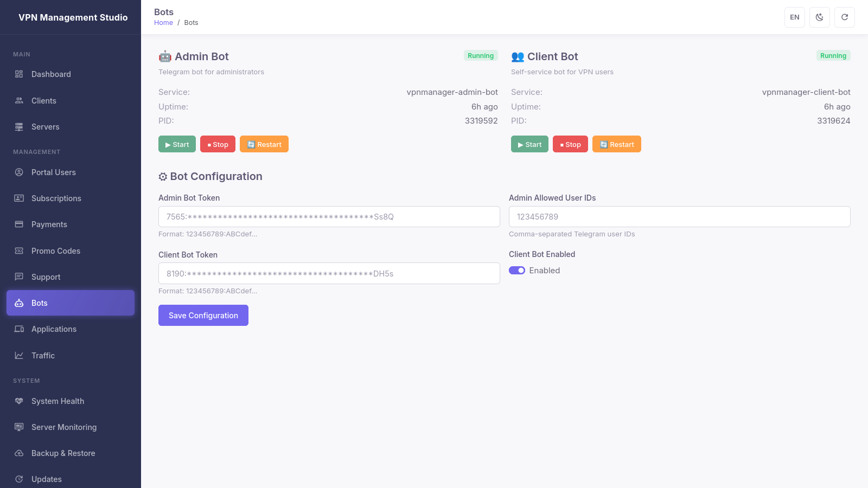The image size is (868, 488).
Task: Stop the Admin Bot service
Action: point(217,144)
